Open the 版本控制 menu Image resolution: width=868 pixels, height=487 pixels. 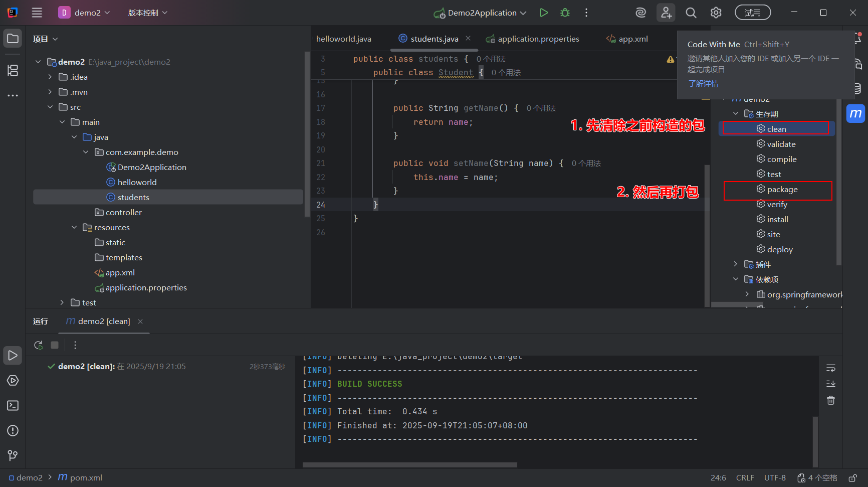pos(147,13)
